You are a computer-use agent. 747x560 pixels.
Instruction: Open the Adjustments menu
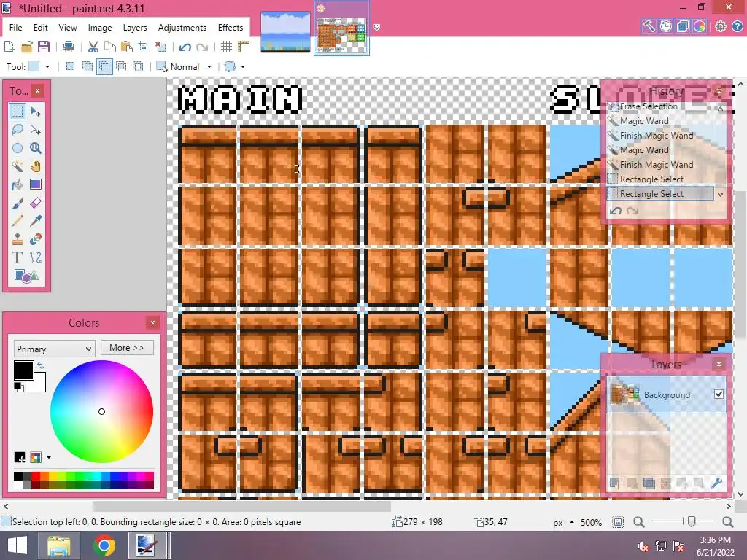182,28
